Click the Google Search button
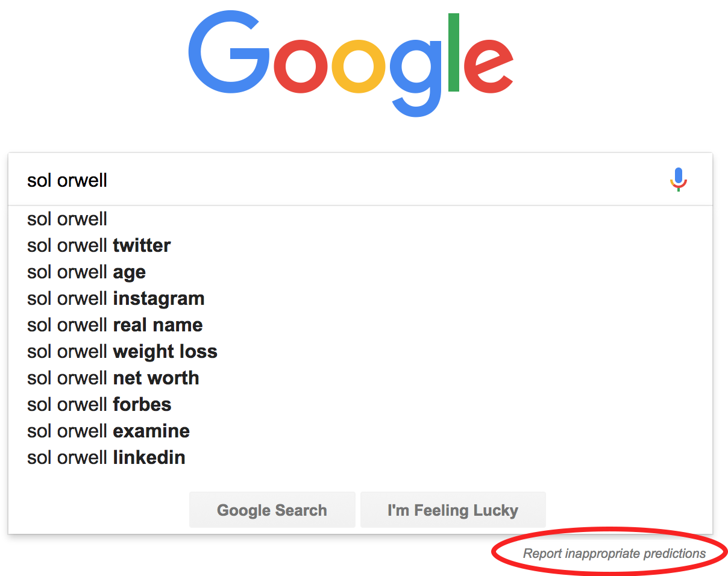 click(x=272, y=510)
